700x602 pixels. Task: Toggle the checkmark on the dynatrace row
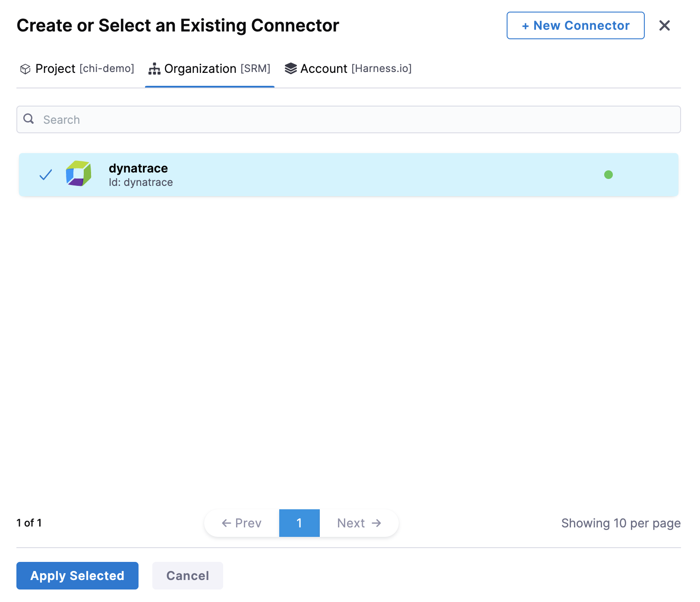46,175
